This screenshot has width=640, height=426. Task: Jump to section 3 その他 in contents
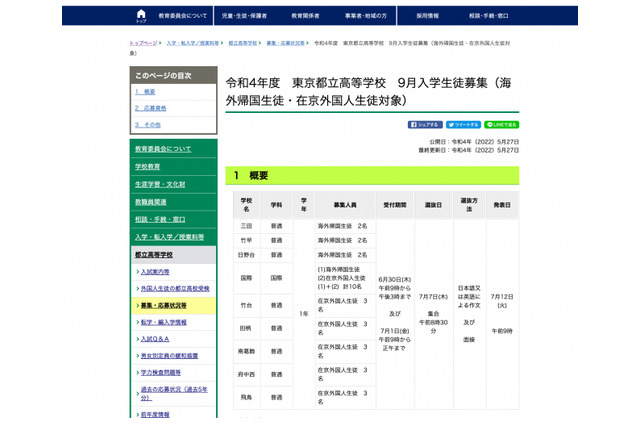pos(148,125)
